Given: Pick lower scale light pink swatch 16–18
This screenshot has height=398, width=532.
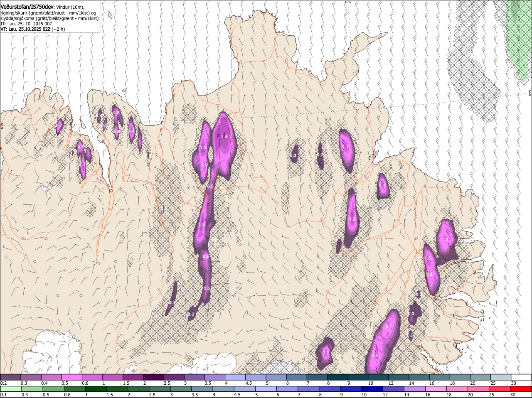Looking at the screenshot, I should tap(436, 389).
